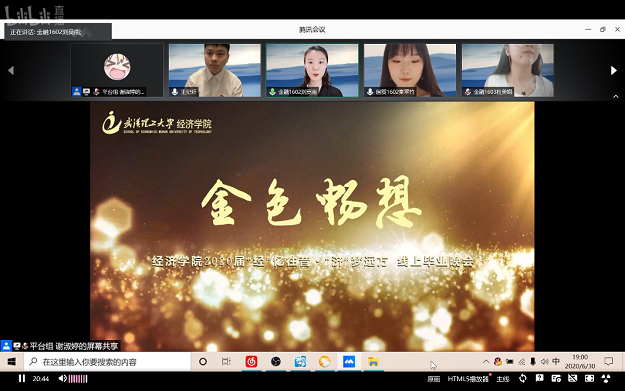Viewport: 625px width, 391px height.
Task: Click the red NetEase Music taskbar icon
Action: pos(251,362)
